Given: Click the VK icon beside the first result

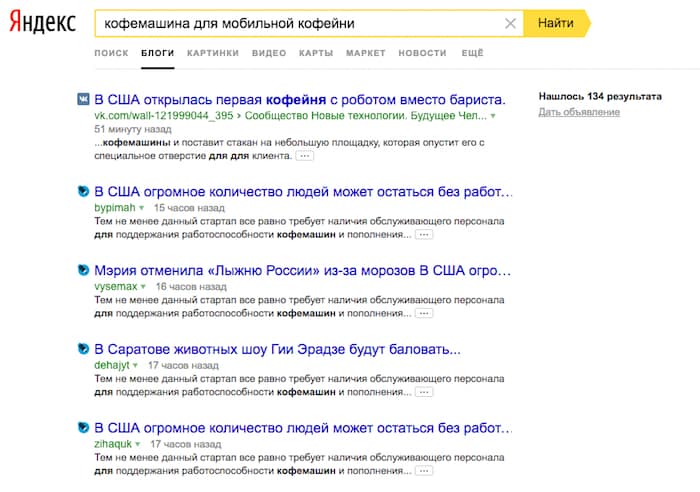Looking at the screenshot, I should (84, 100).
